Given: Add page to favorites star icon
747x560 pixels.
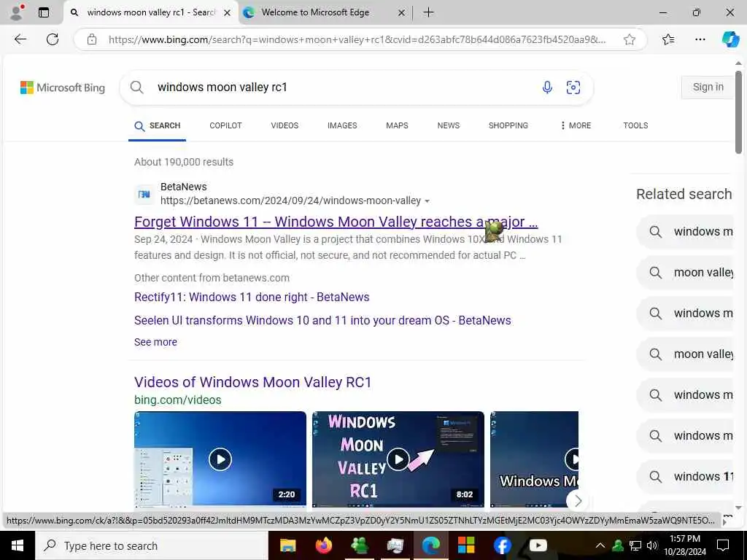Looking at the screenshot, I should point(630,39).
